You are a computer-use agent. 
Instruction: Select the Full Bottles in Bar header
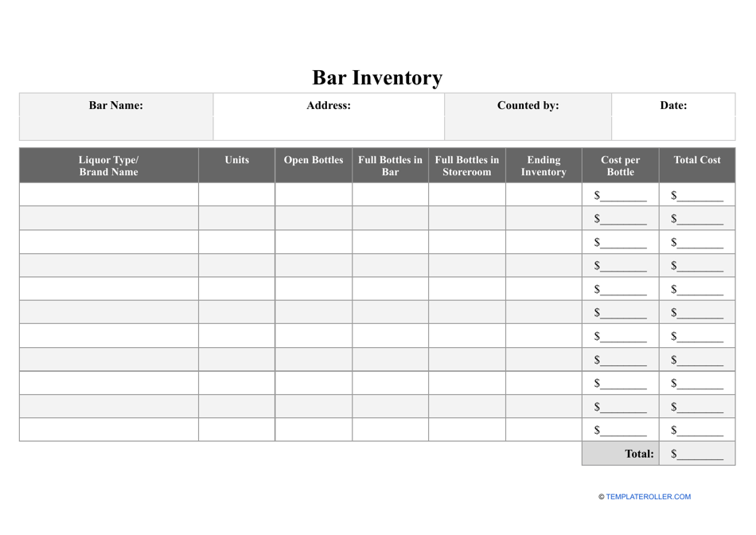point(390,166)
